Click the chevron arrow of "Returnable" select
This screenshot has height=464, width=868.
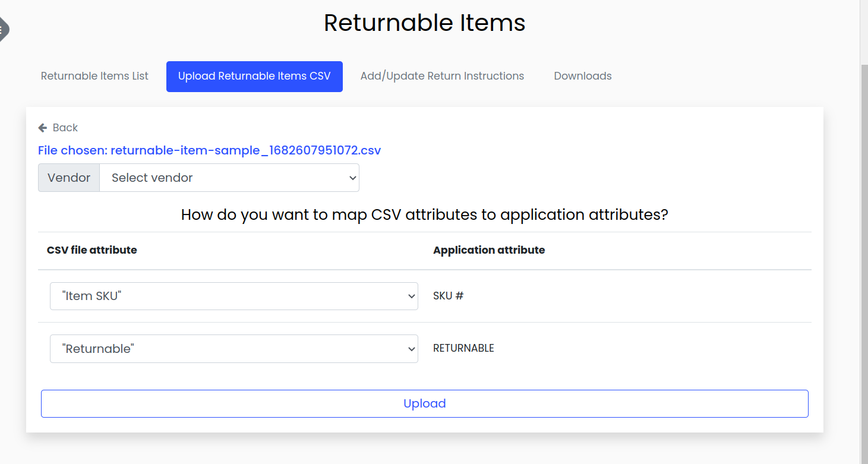coord(412,349)
